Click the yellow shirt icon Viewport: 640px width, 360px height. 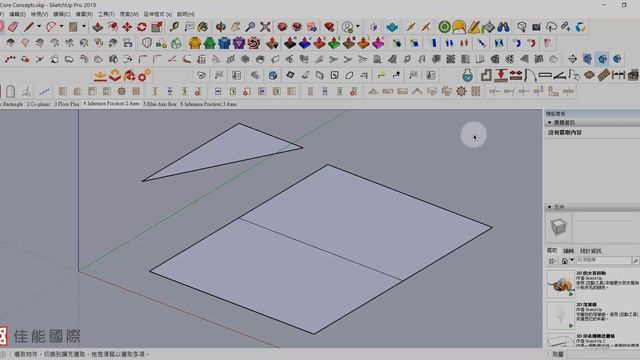coord(195,42)
